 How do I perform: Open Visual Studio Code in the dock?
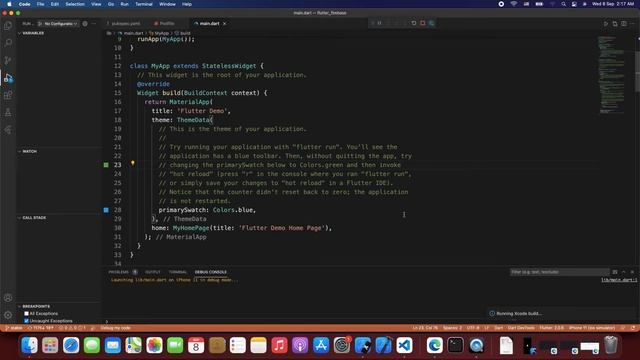tap(404, 346)
